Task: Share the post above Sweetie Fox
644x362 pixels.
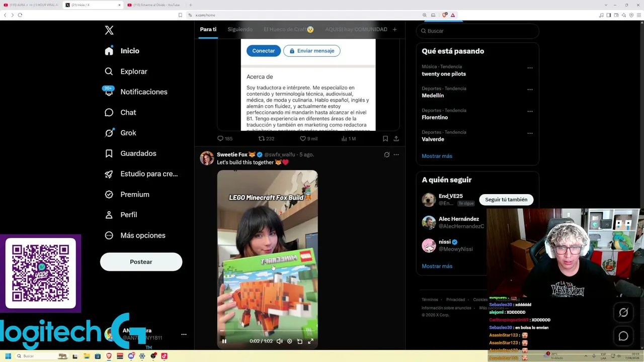Action: click(x=396, y=139)
